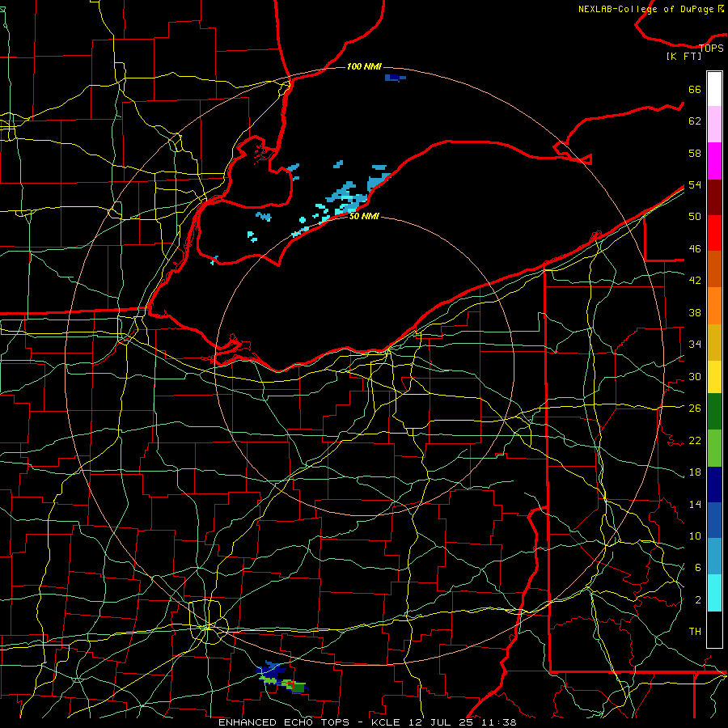Select the dark green legend band
The height and width of the screenshot is (728, 728).
[x=714, y=412]
